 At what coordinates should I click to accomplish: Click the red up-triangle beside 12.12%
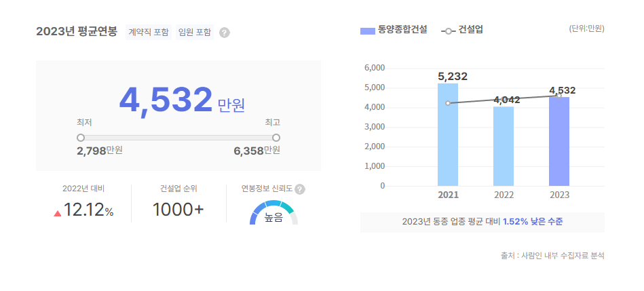pos(58,214)
